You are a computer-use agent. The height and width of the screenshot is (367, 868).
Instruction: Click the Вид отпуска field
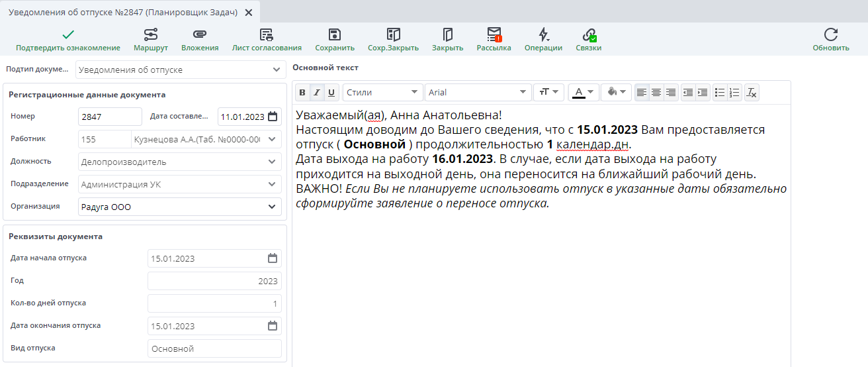[214, 348]
